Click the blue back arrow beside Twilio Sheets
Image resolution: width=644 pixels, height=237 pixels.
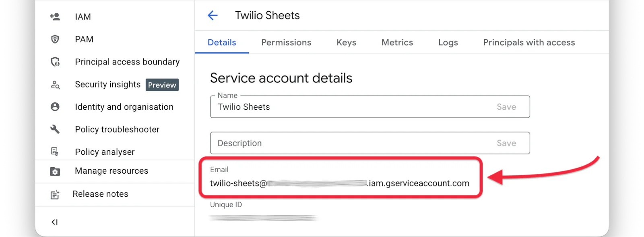tap(213, 15)
